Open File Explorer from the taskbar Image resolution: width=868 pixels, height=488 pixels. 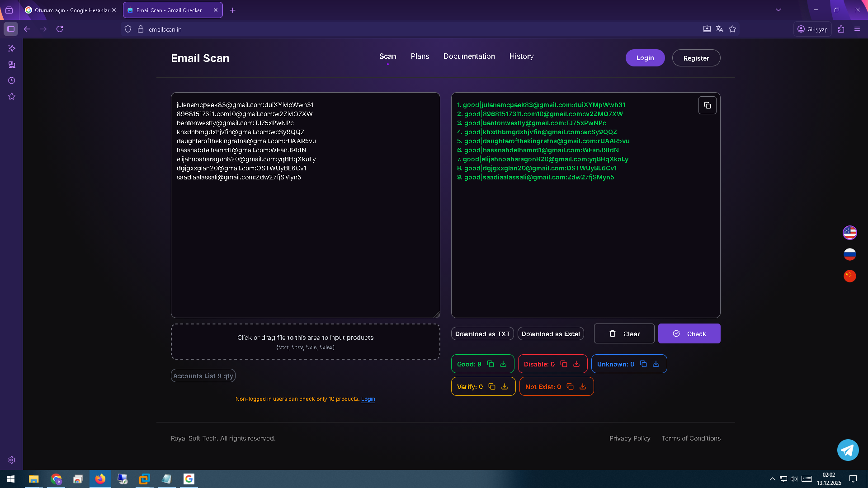pyautogui.click(x=34, y=479)
